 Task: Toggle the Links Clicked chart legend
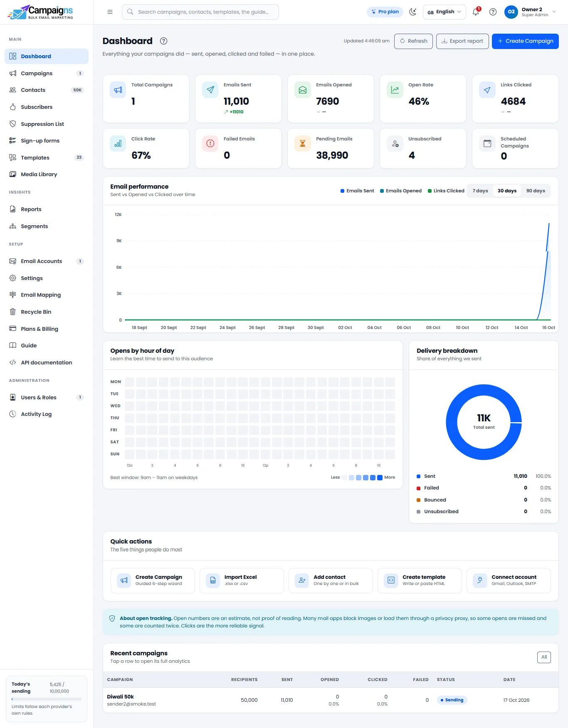pos(446,191)
